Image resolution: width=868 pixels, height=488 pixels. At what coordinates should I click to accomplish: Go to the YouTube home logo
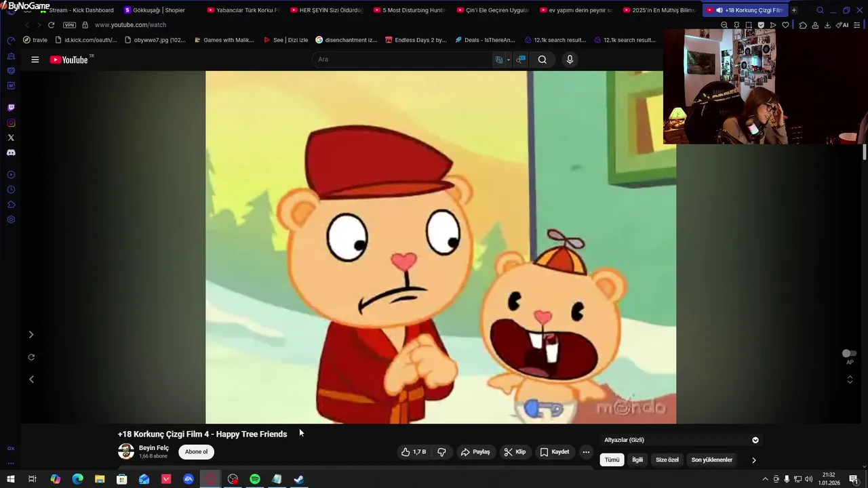click(71, 60)
